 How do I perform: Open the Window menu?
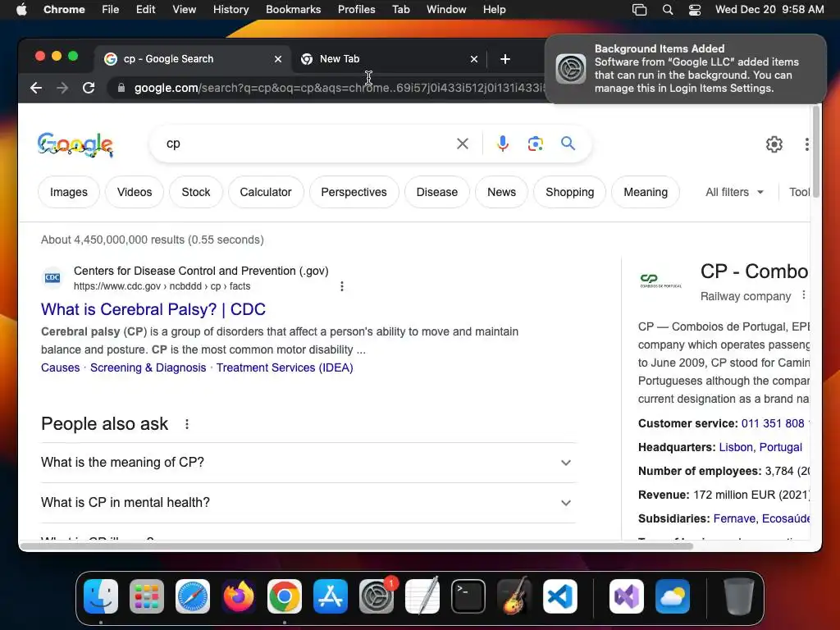446,10
